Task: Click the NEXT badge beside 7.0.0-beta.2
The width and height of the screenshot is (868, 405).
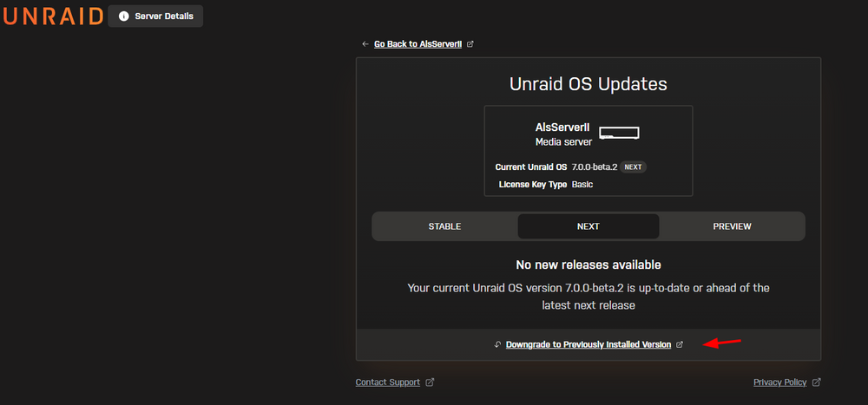Action: [x=633, y=167]
